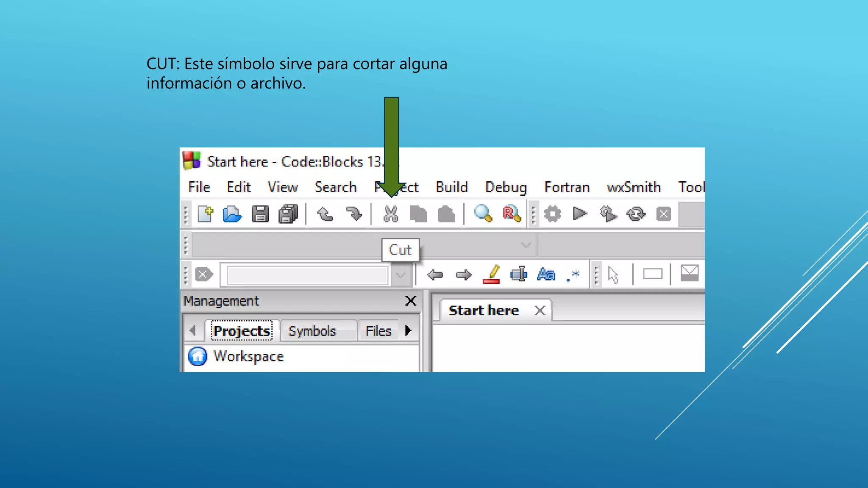Toggle the match case Aa option
This screenshot has width=868, height=488.
coord(546,274)
